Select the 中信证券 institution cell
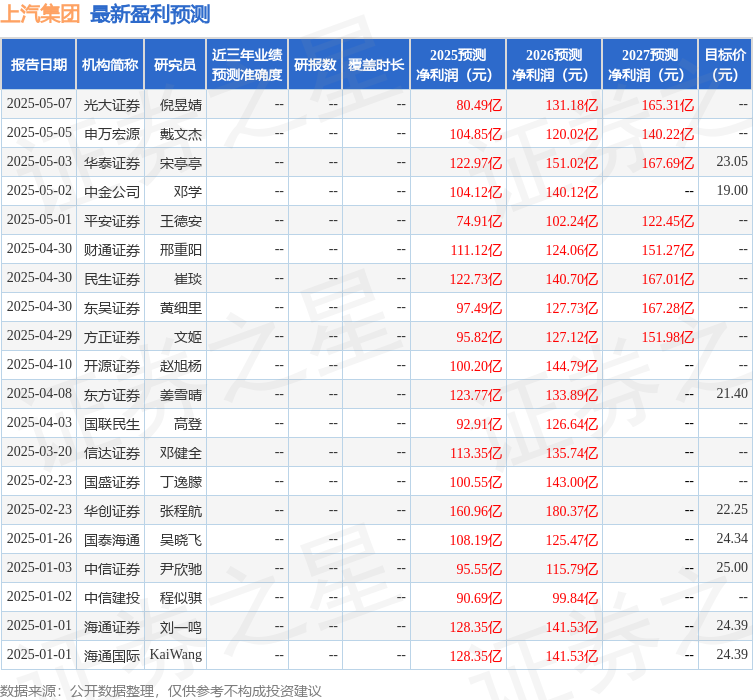 (112, 569)
